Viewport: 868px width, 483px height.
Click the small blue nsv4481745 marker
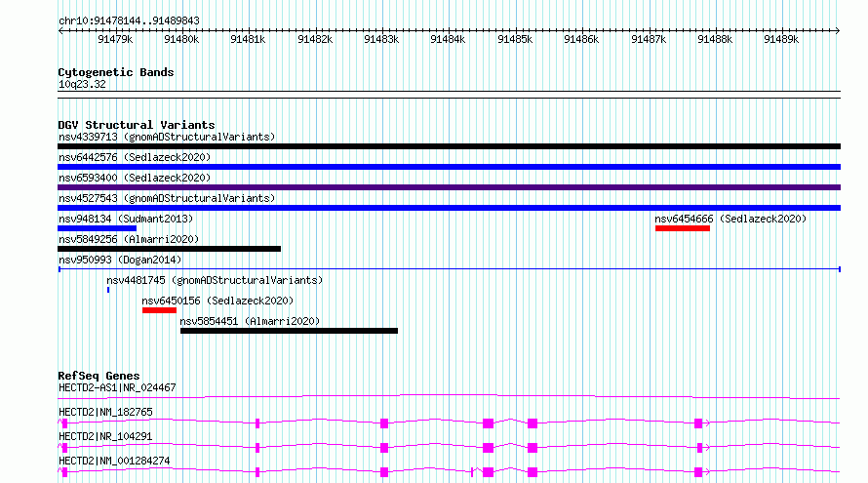(108, 290)
